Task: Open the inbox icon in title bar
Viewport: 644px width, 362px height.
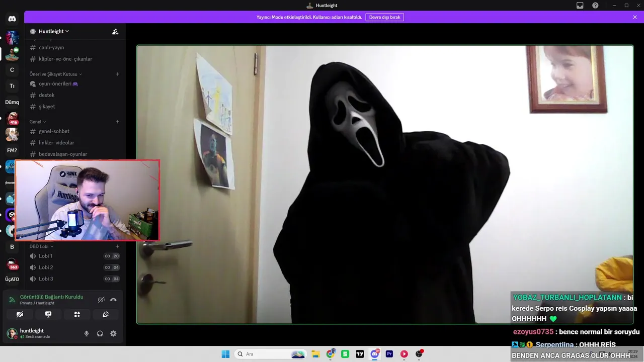Action: click(x=580, y=5)
